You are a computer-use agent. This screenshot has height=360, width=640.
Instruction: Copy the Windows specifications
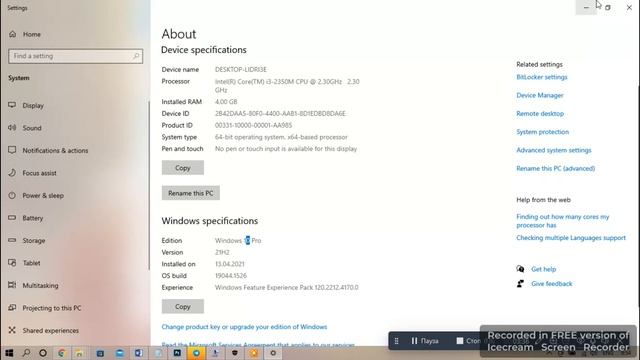182,307
